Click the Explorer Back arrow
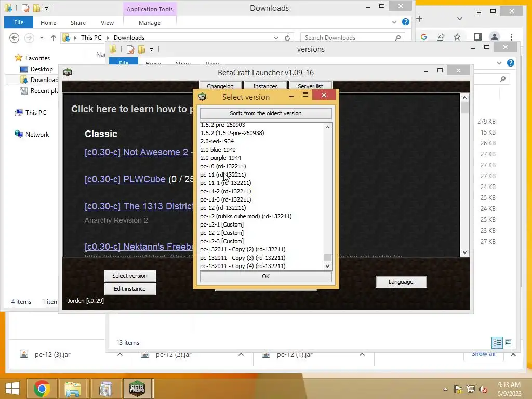Screen dimensions: 532x399 [x=14, y=37]
